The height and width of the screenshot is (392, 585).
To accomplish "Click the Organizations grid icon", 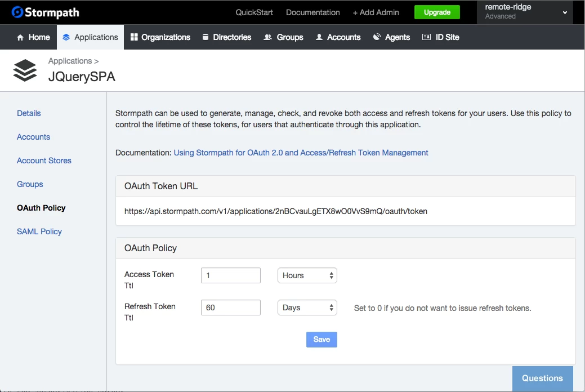I will point(134,37).
